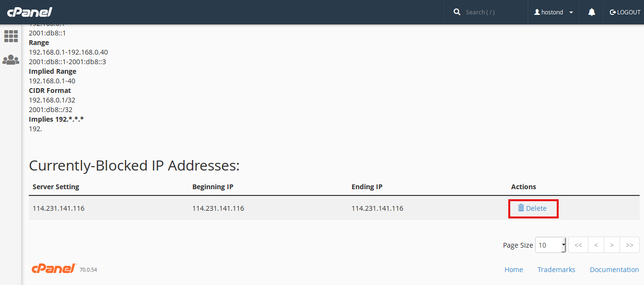Go to the previous page with <

[596, 245]
